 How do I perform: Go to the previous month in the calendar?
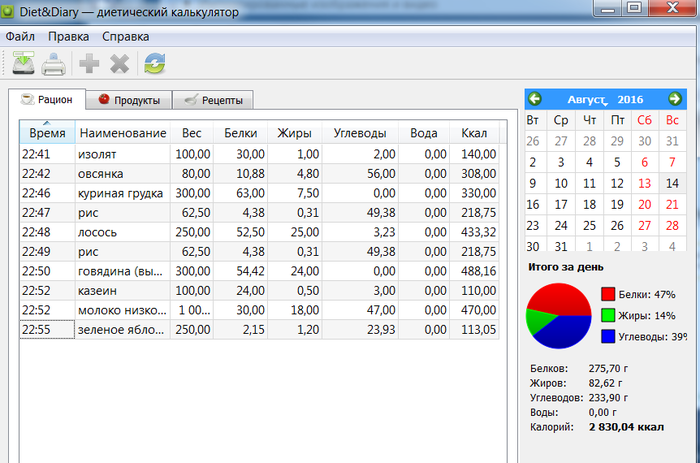point(535,99)
